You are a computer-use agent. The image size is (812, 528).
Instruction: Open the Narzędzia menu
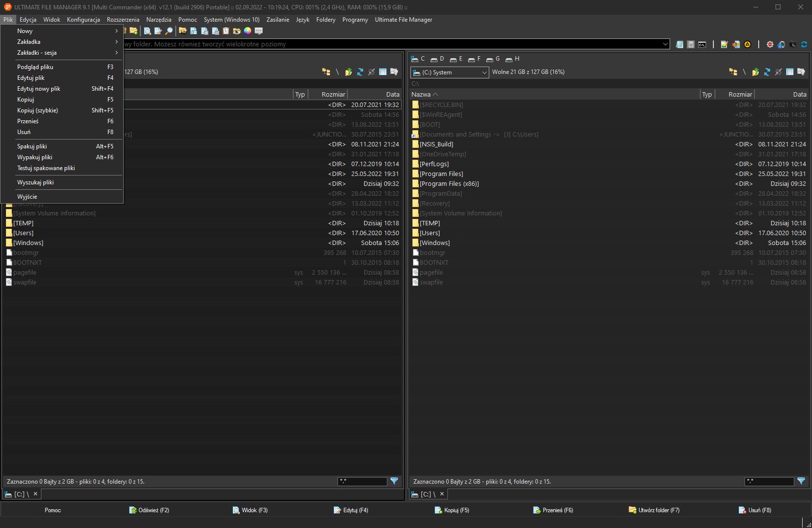click(159, 20)
